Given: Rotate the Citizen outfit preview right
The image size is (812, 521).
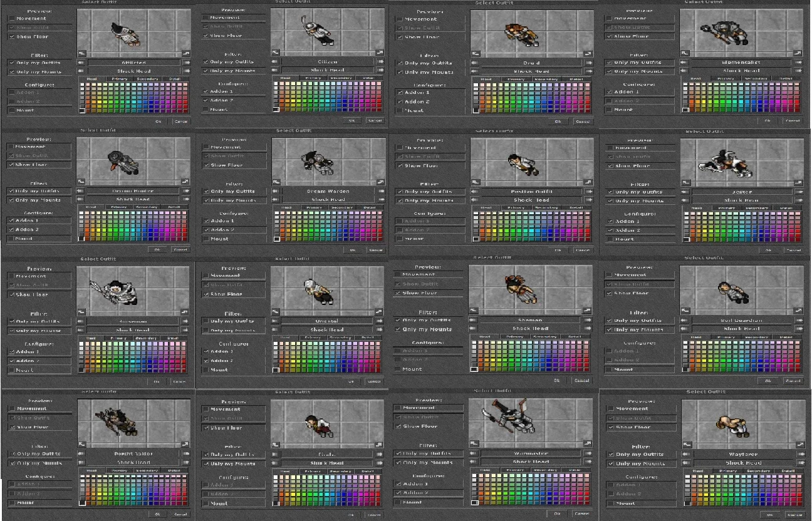Looking at the screenshot, I should pos(379,53).
